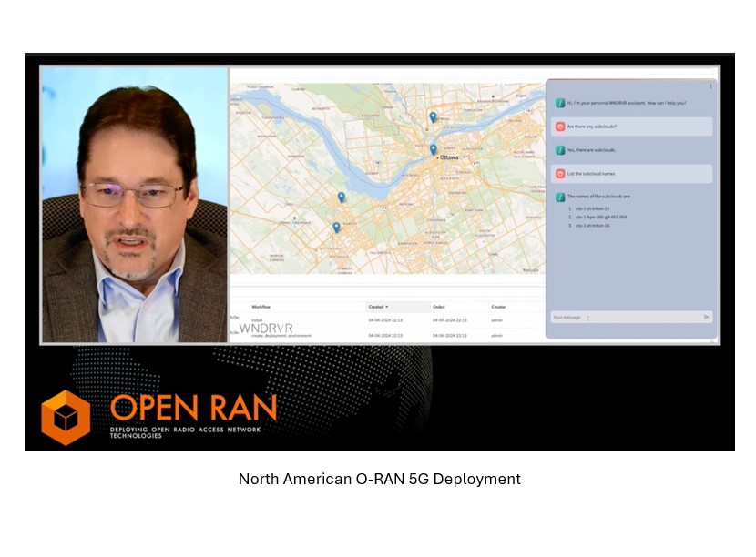The height and width of the screenshot is (557, 756).
Task: Click user avatar beside 'List the subcloud names'
Action: click(x=560, y=174)
